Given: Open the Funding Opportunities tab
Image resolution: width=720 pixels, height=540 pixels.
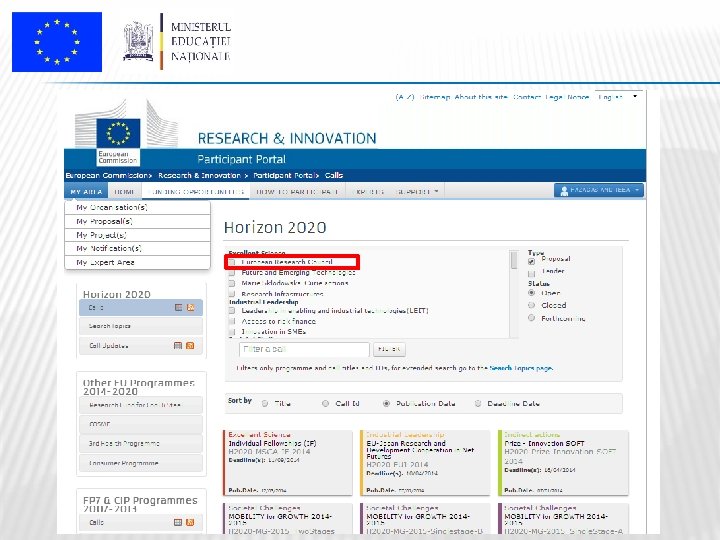Looking at the screenshot, I should [x=196, y=191].
